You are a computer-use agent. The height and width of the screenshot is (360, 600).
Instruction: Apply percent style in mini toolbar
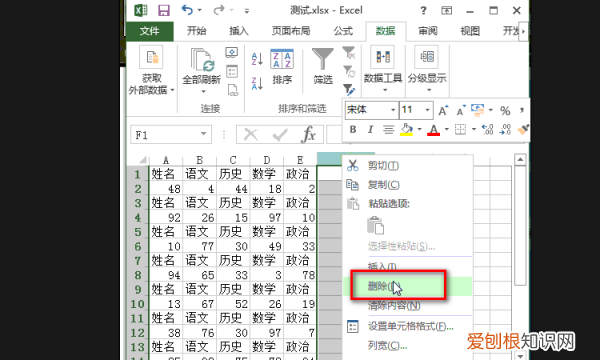pos(505,111)
